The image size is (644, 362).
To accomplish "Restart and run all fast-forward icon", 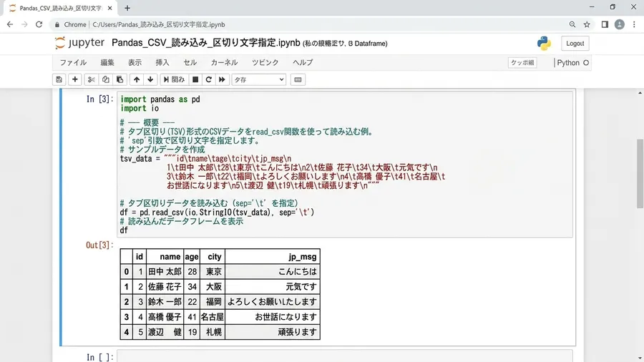I will 222,79.
